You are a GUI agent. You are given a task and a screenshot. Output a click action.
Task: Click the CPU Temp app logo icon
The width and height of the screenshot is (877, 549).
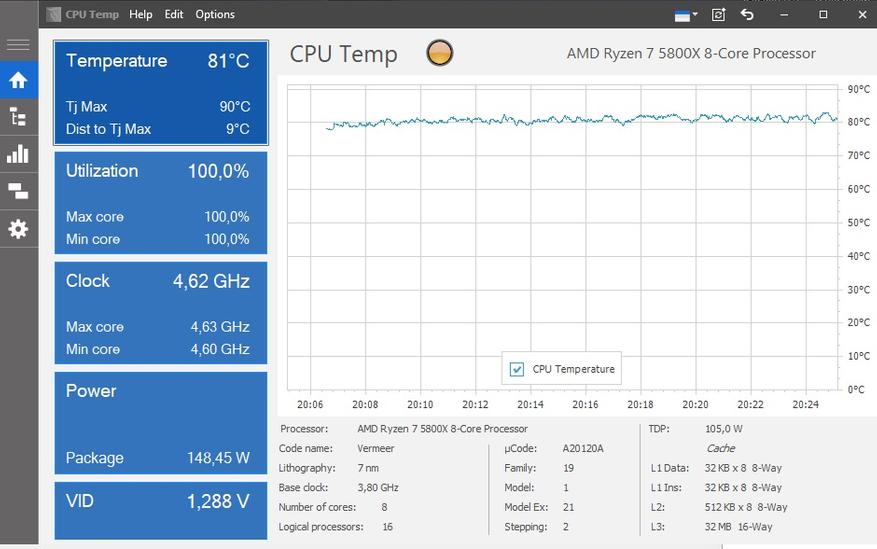pos(53,15)
